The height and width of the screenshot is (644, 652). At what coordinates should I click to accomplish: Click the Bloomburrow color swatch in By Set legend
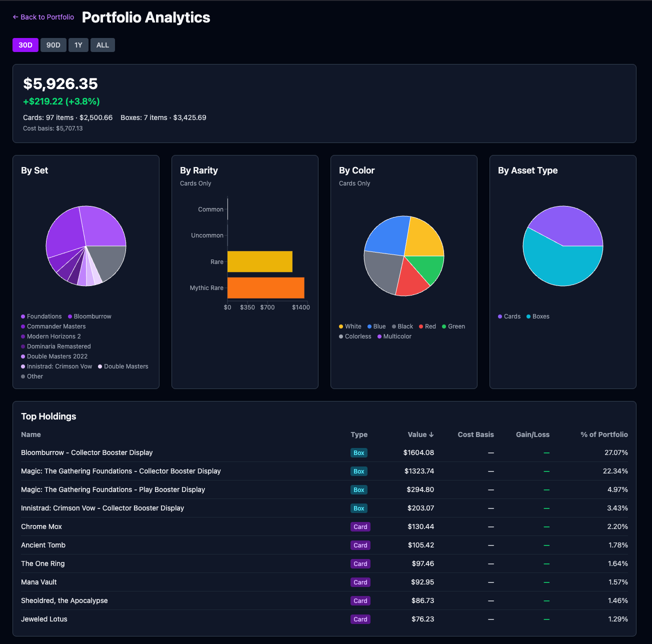click(x=70, y=316)
